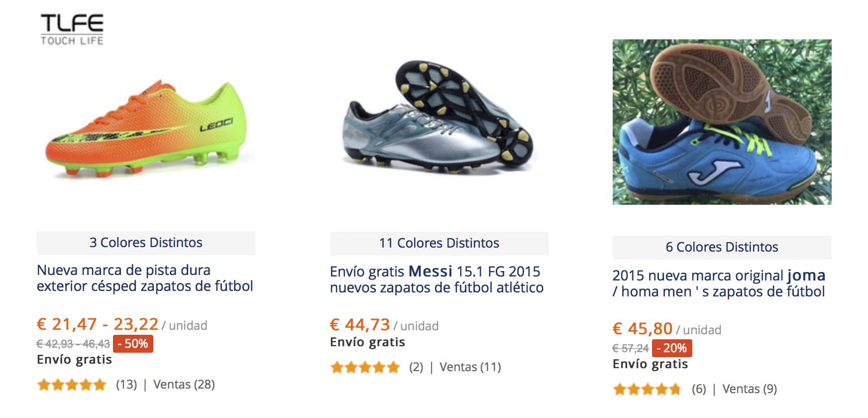The width and height of the screenshot is (868, 418).
Task: Open the (6) reviews count
Action: coord(699,389)
